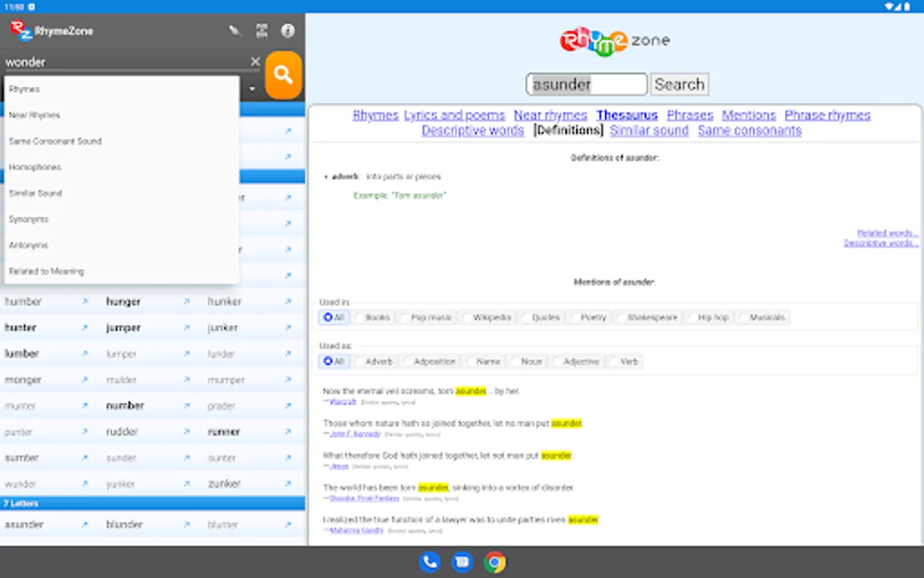Click the RhymeZone web page logo
Screen dimensions: 924x578
point(615,41)
